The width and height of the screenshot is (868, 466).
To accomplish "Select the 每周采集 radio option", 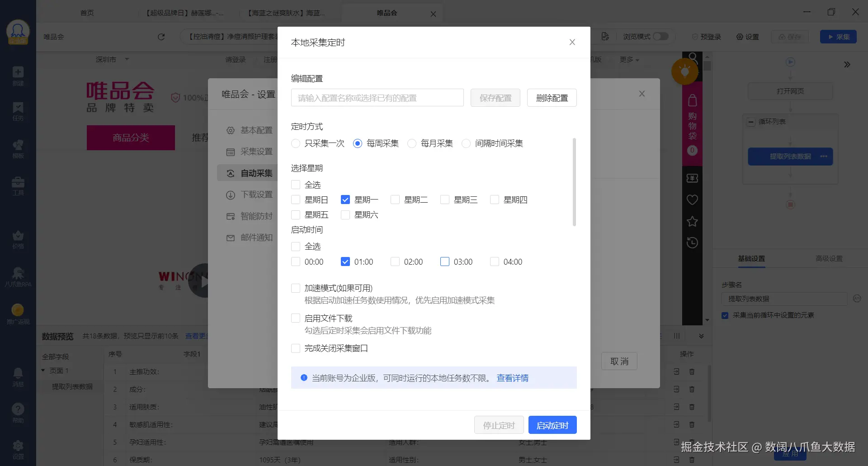I will click(358, 143).
